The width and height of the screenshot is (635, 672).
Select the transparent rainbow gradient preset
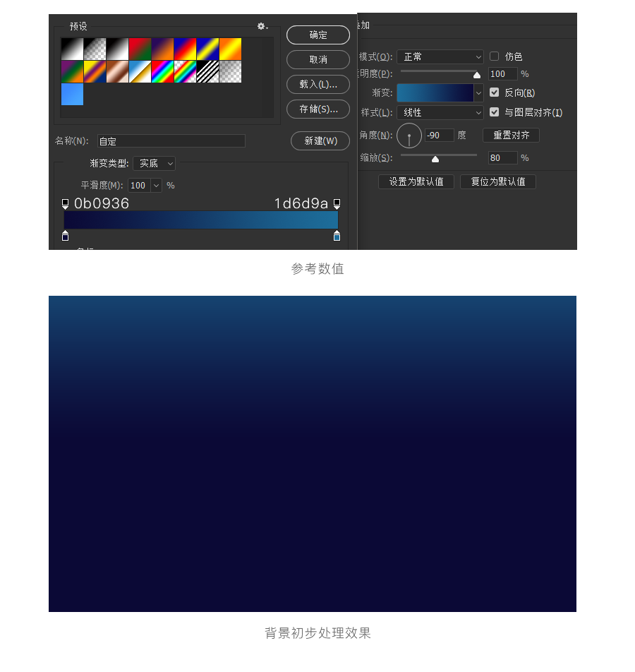[x=185, y=71]
